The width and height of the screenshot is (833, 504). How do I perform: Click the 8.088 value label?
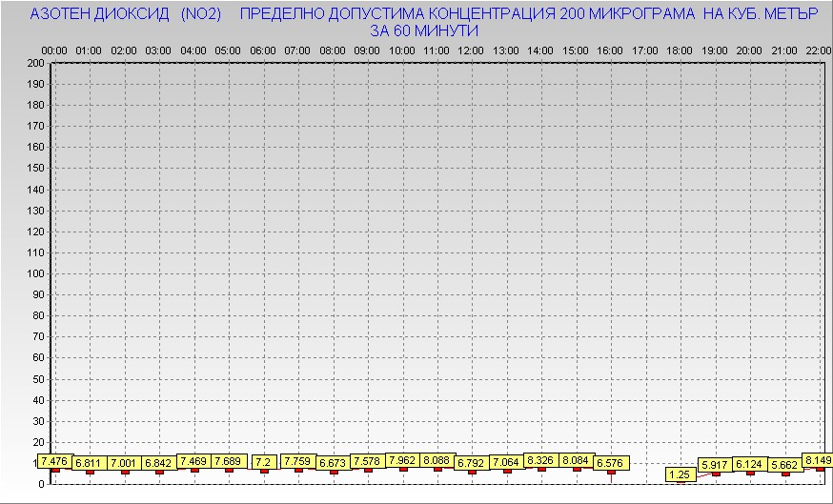click(x=437, y=460)
